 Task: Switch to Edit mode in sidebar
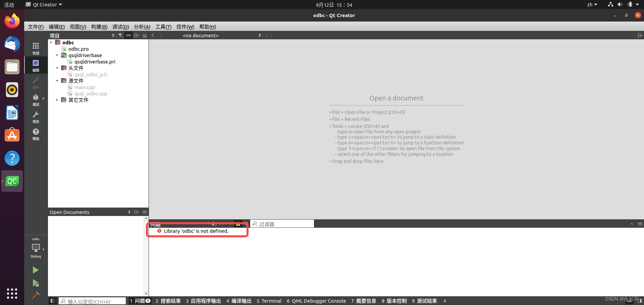pyautogui.click(x=36, y=66)
